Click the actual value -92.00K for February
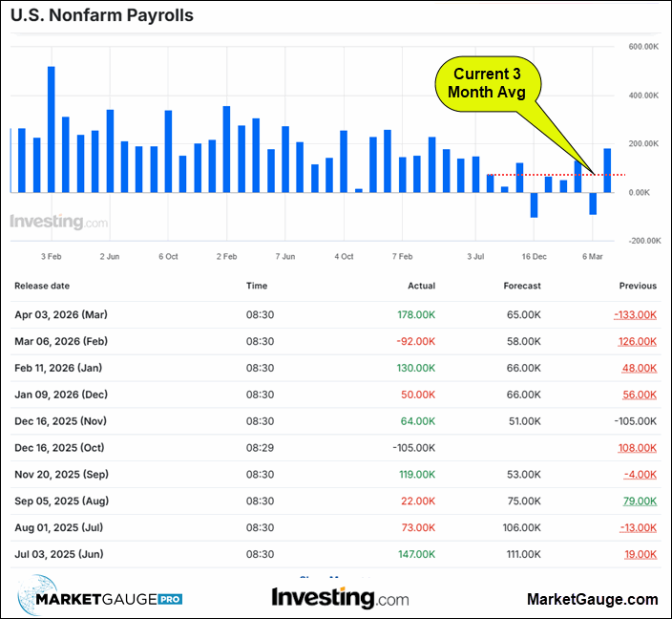The height and width of the screenshot is (619, 672). click(x=418, y=341)
